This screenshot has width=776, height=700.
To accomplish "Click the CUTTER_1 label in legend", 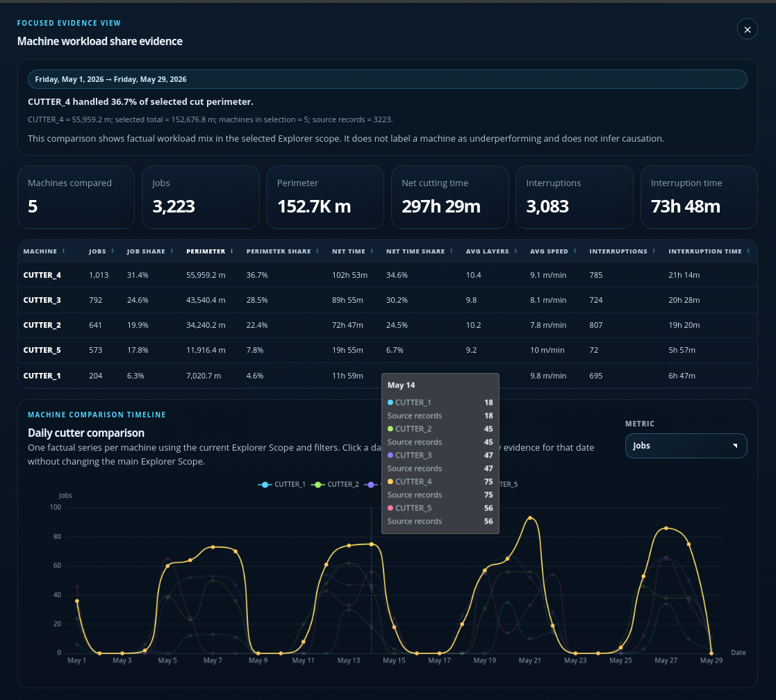I will pyautogui.click(x=290, y=484).
